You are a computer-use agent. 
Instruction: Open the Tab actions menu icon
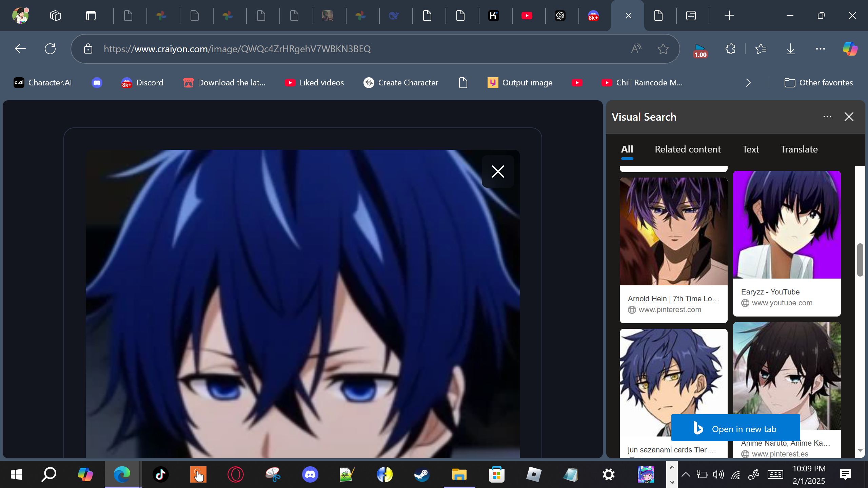coord(91,16)
